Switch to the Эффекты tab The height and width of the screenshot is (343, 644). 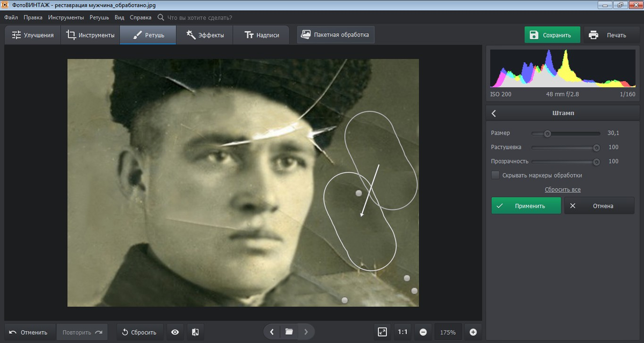point(204,35)
